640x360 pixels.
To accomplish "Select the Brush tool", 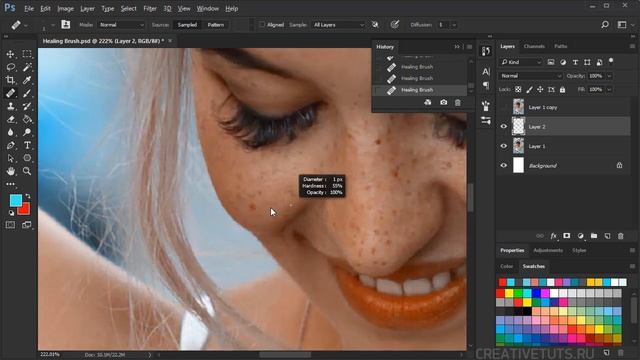I will [27, 93].
